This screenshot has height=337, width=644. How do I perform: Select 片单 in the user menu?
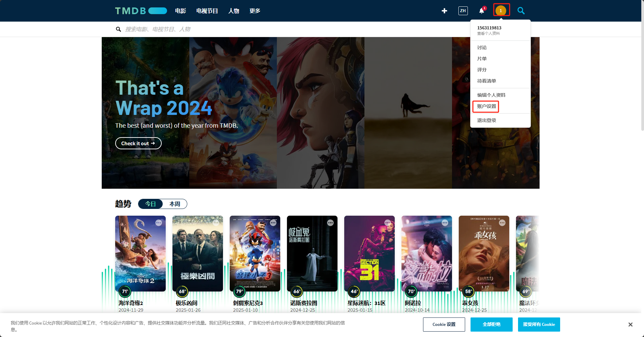click(482, 59)
